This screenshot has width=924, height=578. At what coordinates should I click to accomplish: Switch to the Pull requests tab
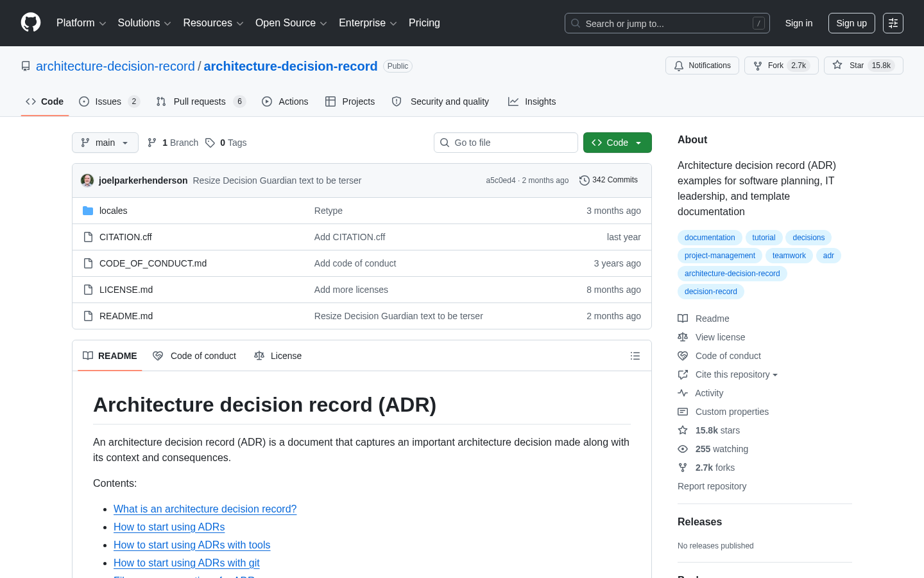(201, 101)
